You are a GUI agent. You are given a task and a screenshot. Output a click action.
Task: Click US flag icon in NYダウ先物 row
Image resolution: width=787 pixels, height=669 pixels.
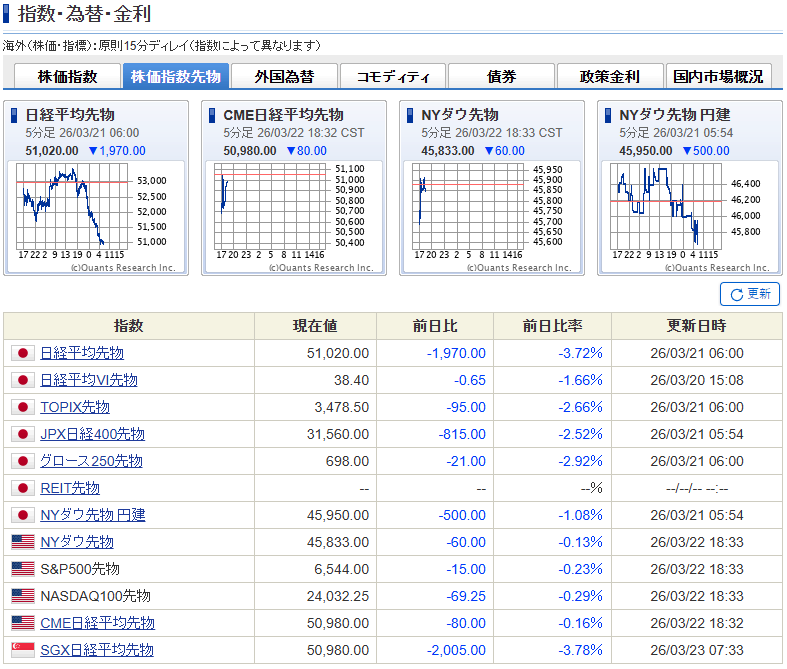(23, 542)
